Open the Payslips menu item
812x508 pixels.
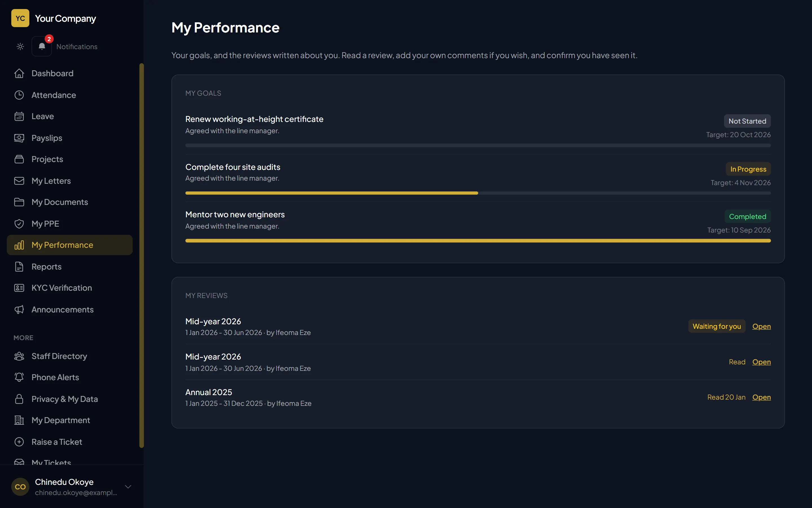(x=69, y=138)
